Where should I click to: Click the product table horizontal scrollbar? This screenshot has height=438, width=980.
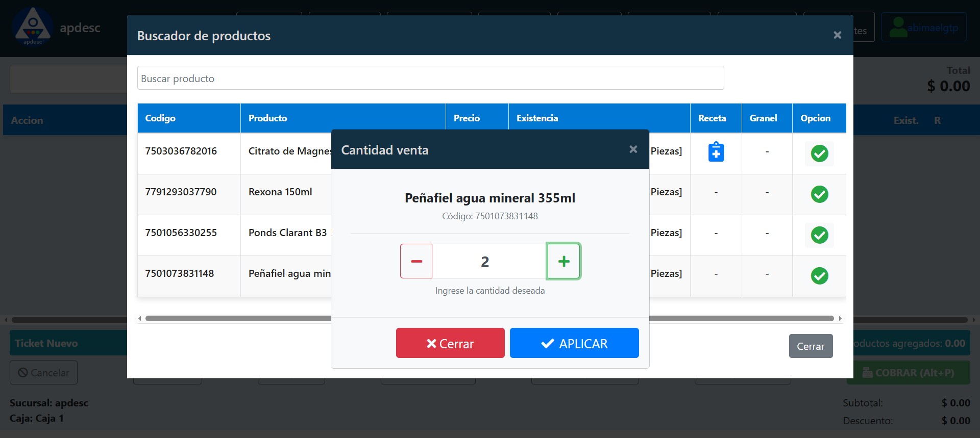[489, 319]
